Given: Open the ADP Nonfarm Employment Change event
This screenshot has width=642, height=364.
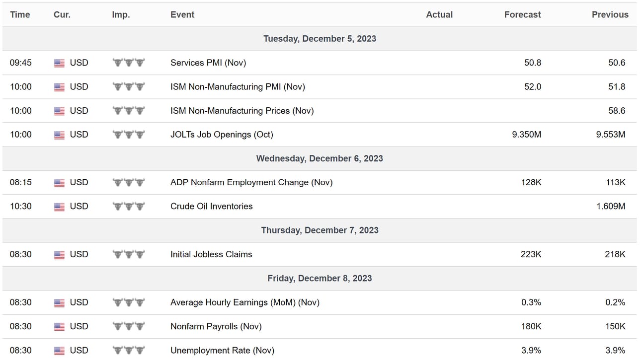Looking at the screenshot, I should 251,182.
